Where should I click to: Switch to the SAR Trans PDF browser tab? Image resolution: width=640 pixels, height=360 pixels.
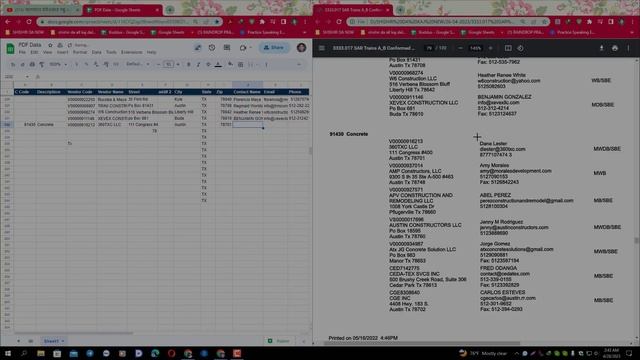pyautogui.click(x=353, y=10)
